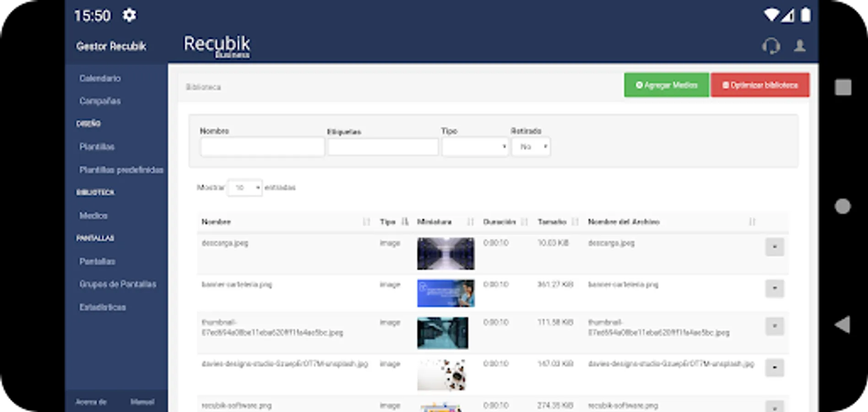This screenshot has height=412, width=868.
Task: Click the descarga.jpeg server room thumbnail
Action: [x=446, y=254]
